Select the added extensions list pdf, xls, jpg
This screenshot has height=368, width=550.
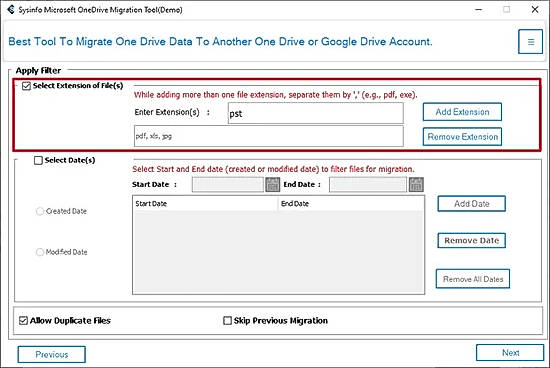(x=269, y=136)
